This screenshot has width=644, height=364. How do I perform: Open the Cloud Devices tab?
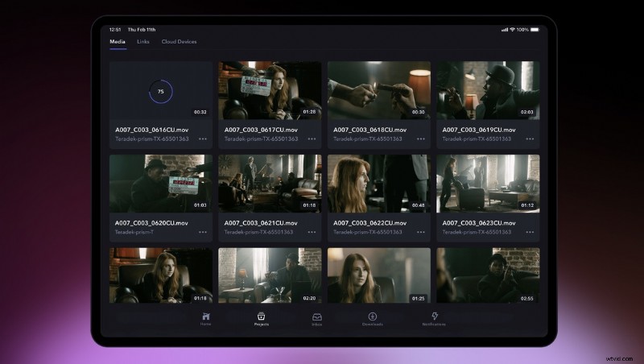[179, 42]
